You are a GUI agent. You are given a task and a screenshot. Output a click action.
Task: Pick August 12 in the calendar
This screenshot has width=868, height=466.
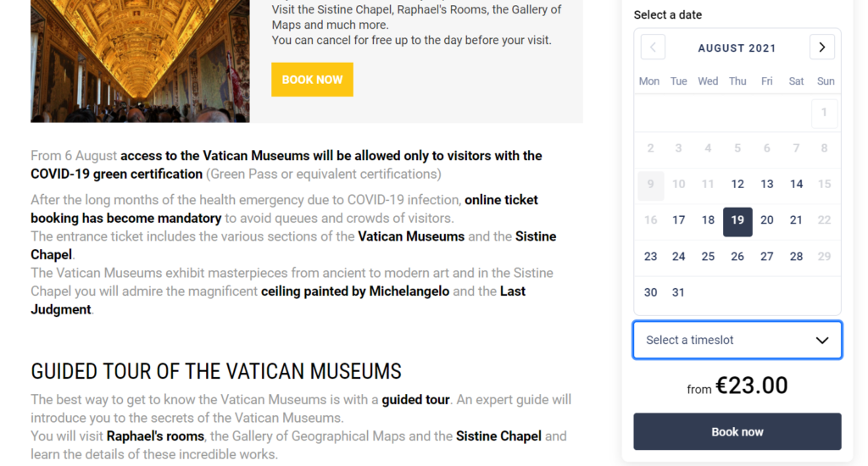[x=737, y=184]
